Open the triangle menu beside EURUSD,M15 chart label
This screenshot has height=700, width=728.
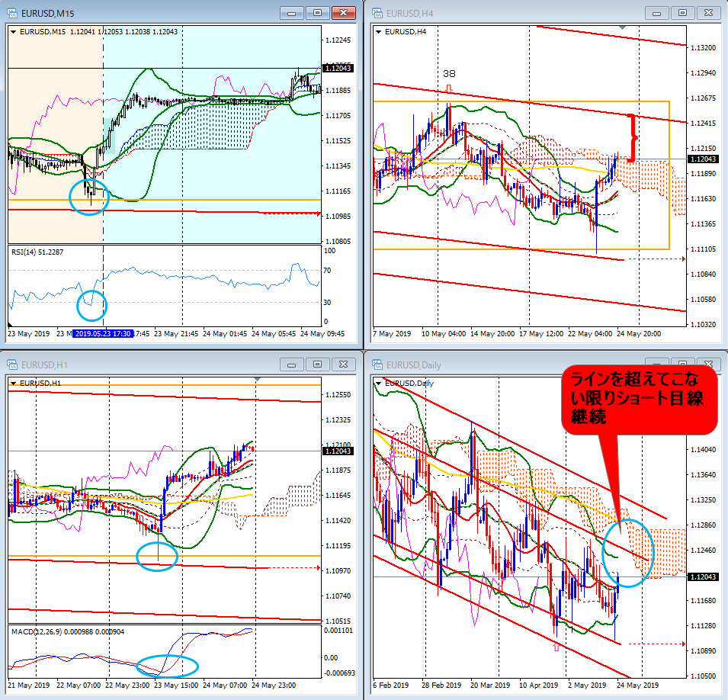click(x=14, y=31)
